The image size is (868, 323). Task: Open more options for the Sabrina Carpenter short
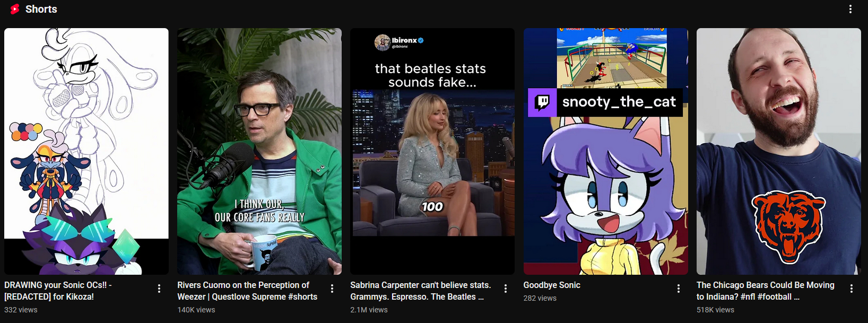click(505, 289)
